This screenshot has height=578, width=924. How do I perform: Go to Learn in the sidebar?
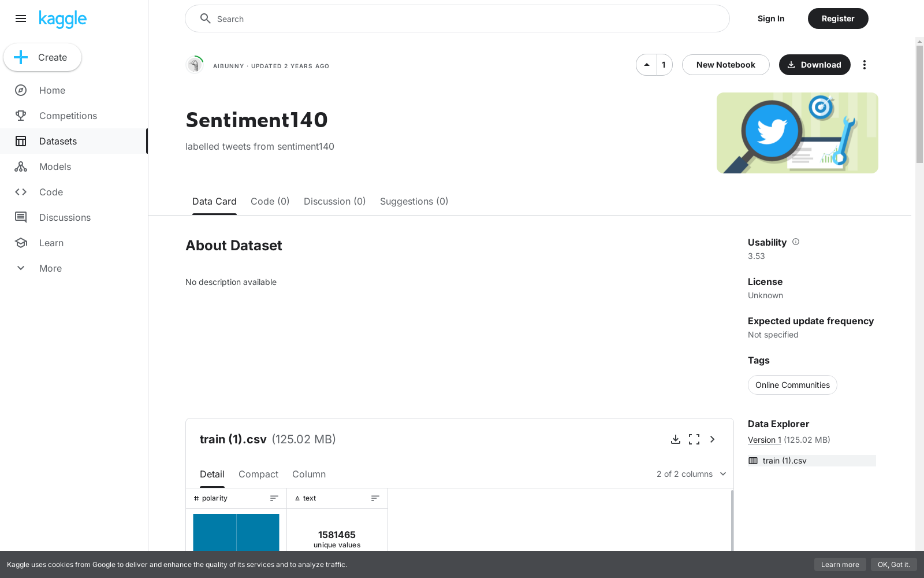pyautogui.click(x=74, y=243)
